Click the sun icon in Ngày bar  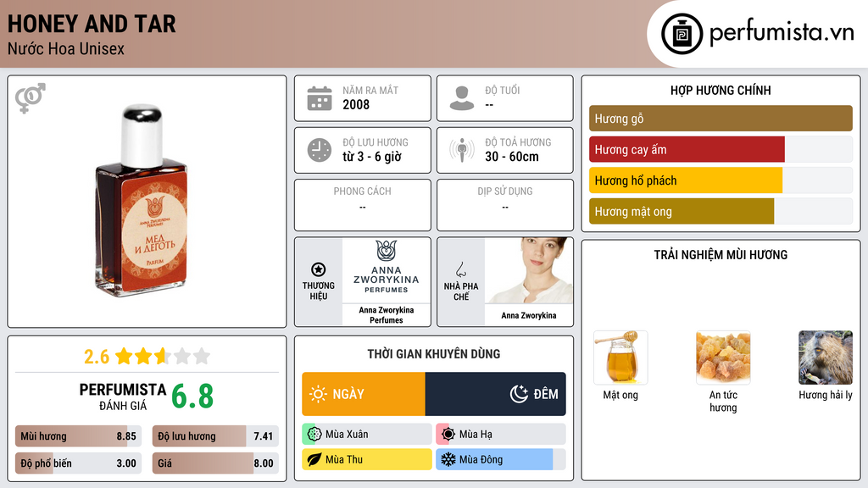click(x=318, y=394)
